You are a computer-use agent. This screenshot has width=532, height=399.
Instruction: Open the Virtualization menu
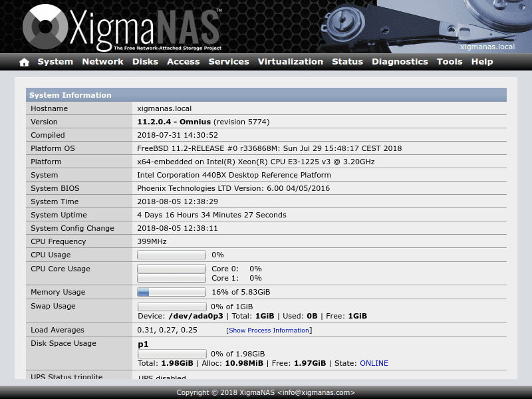click(x=291, y=61)
